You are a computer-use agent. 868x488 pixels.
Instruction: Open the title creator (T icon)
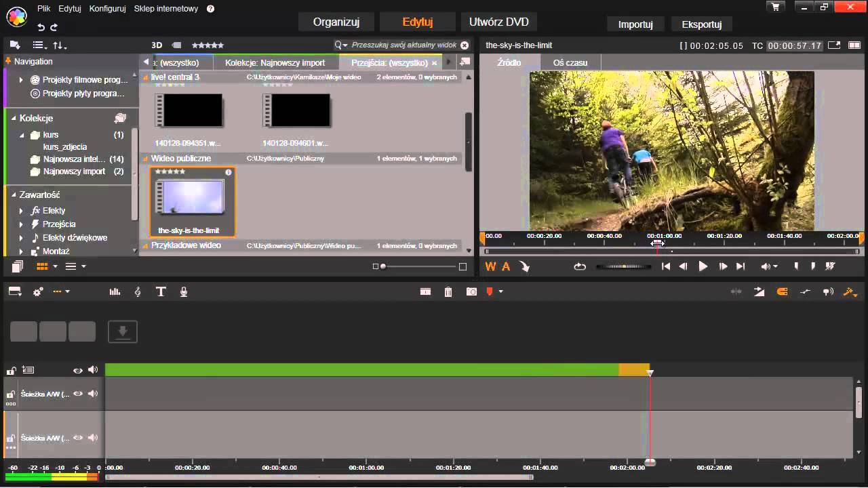[x=161, y=291]
